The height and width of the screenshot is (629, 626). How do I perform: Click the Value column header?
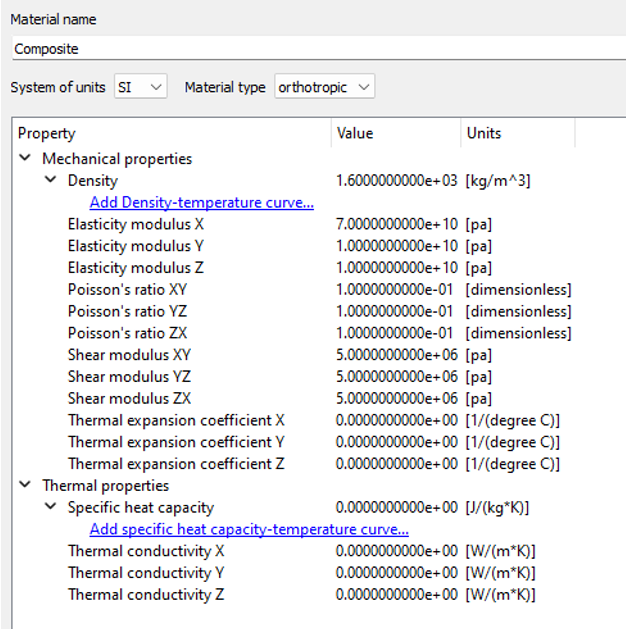395,133
